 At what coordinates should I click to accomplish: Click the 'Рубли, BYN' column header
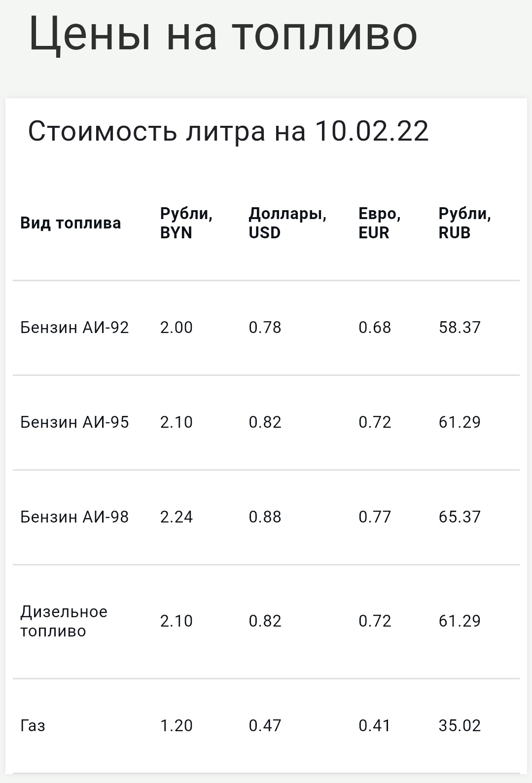186,223
